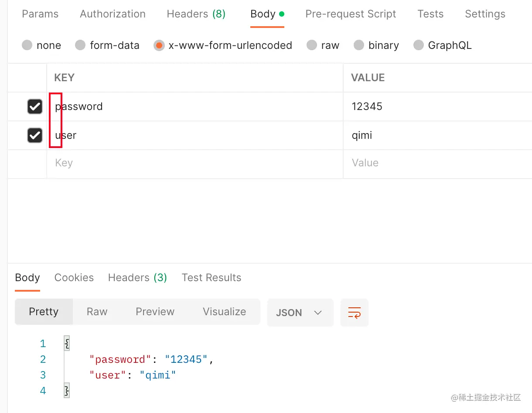Screen dimensions: 532x413
Task: Click line number 2 in the response
Action: pyautogui.click(x=43, y=359)
